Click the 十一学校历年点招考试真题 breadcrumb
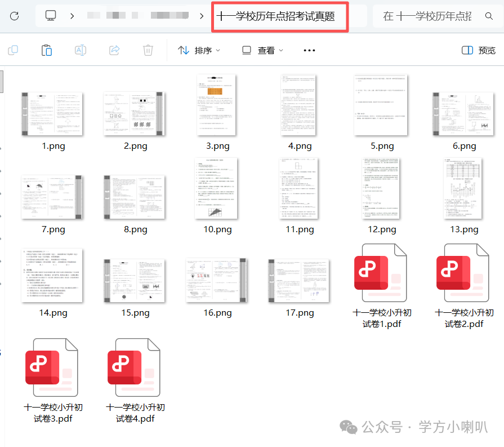 click(280, 16)
